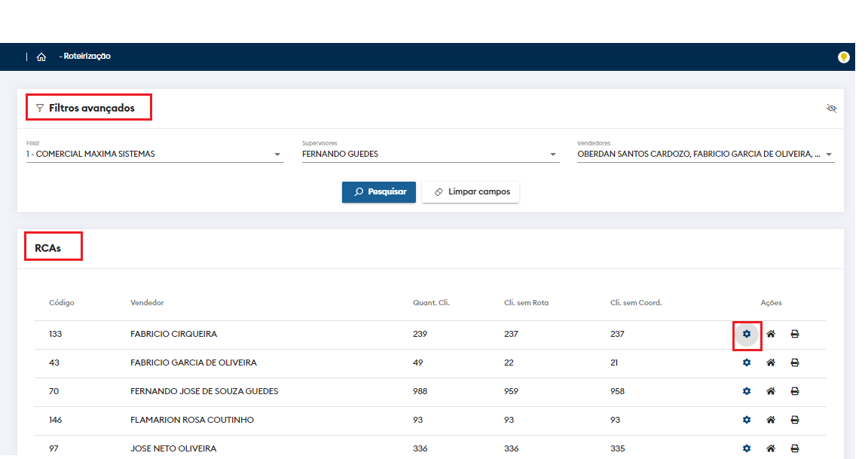The height and width of the screenshot is (459, 868).
Task: Open settings gear for FABRICIO CIRQUEIRA
Action: 747,334
